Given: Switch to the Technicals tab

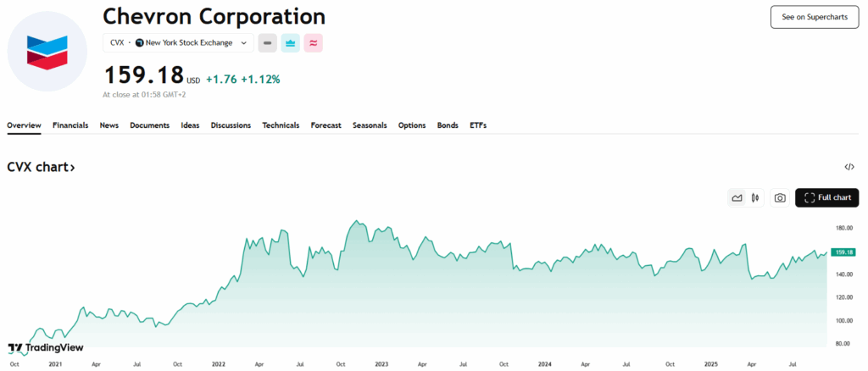Looking at the screenshot, I should tap(281, 125).
